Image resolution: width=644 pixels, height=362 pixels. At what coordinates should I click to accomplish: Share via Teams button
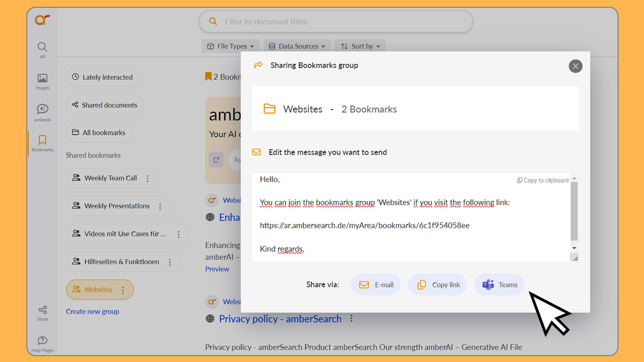[x=499, y=285]
